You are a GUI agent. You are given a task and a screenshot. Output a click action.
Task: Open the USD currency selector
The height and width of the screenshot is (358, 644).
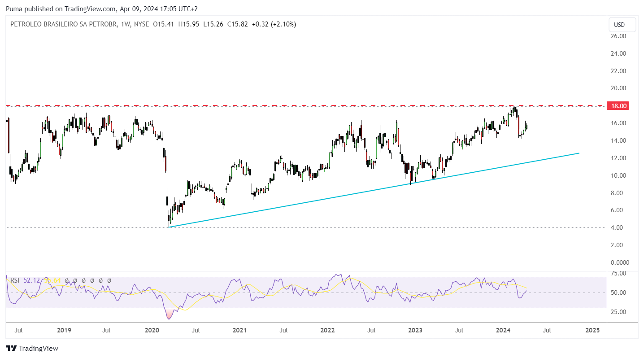point(622,25)
